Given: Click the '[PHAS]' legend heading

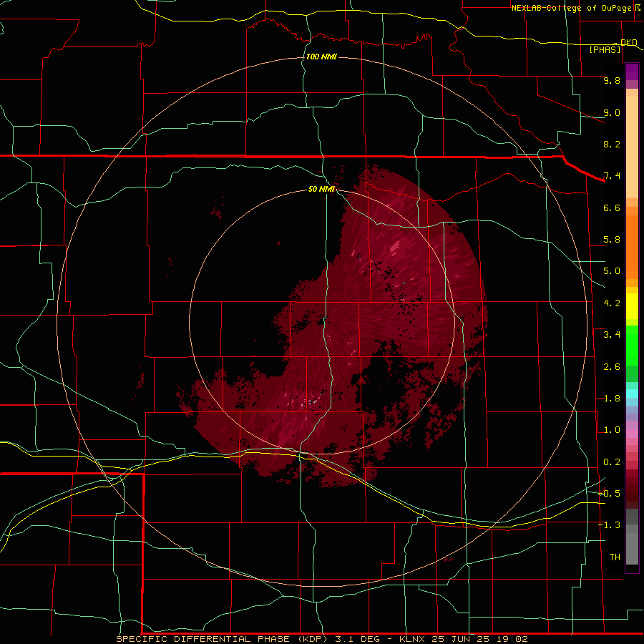Looking at the screenshot, I should pos(605,49).
